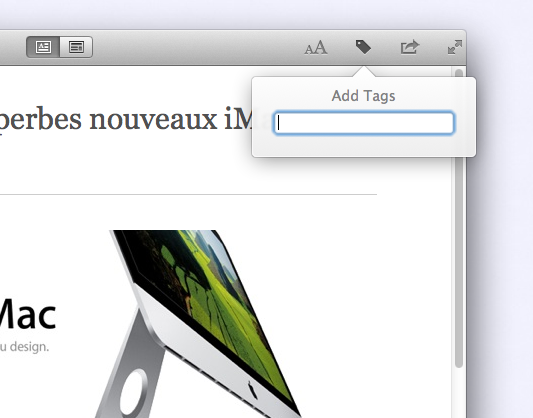The width and height of the screenshot is (533, 418).
Task: Toggle the tag icon in the toolbar
Action: (x=363, y=47)
